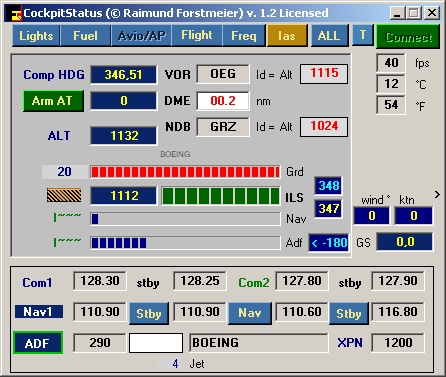The height and width of the screenshot is (377, 446).
Task: Click the Adf antenna signal icon
Action: pyautogui.click(x=67, y=242)
